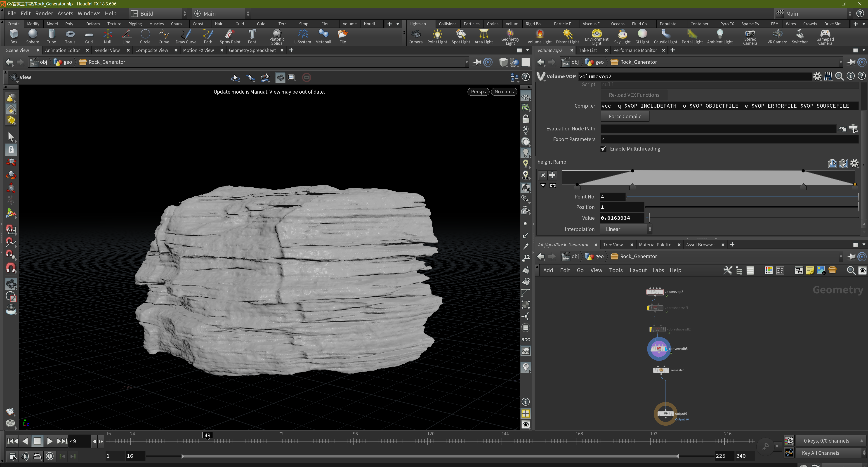This screenshot has width=868, height=467.
Task: Select the Draw Curve tool
Action: [186, 36]
